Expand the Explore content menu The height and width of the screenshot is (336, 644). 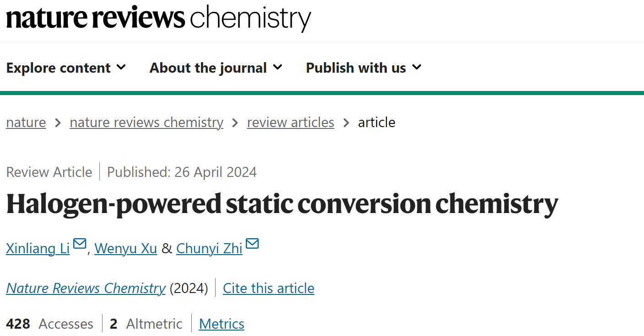pos(66,68)
